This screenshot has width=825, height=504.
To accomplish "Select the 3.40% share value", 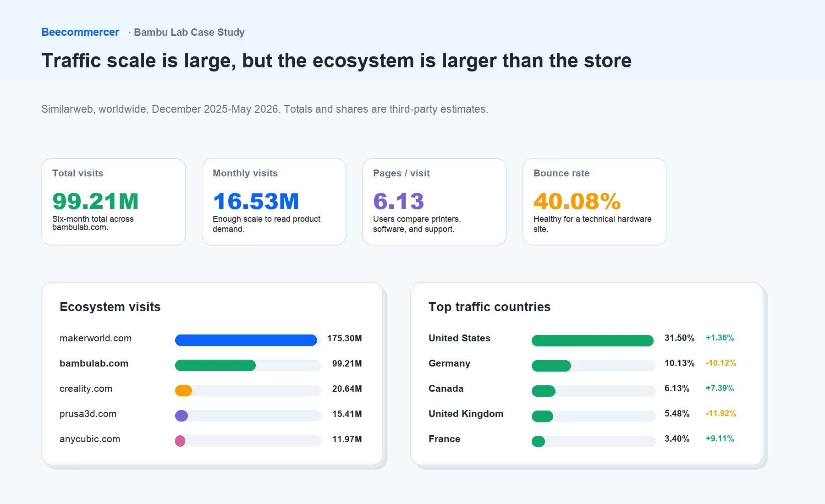I will coord(677,438).
